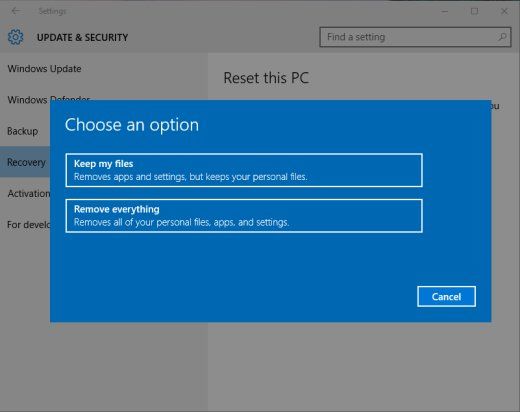The width and height of the screenshot is (520, 412).
Task: Click the Update & Security gear icon
Action: 16,37
